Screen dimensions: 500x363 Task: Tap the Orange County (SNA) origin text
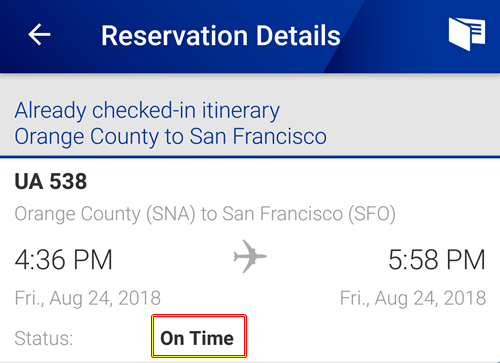pos(105,214)
